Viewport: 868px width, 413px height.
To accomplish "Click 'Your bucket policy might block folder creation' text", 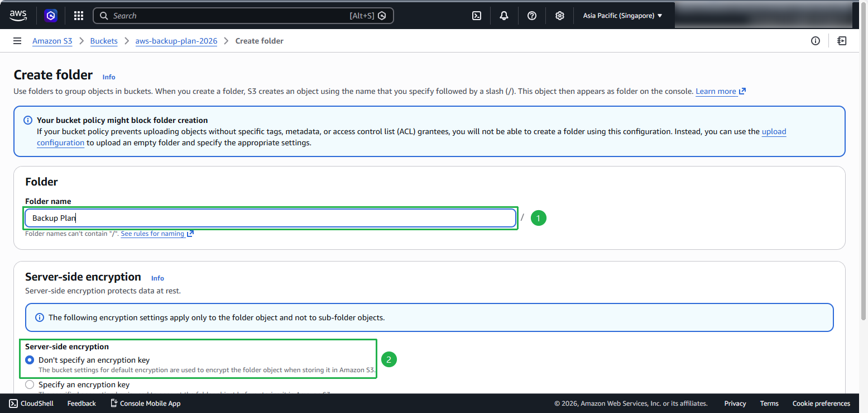I will [x=122, y=120].
